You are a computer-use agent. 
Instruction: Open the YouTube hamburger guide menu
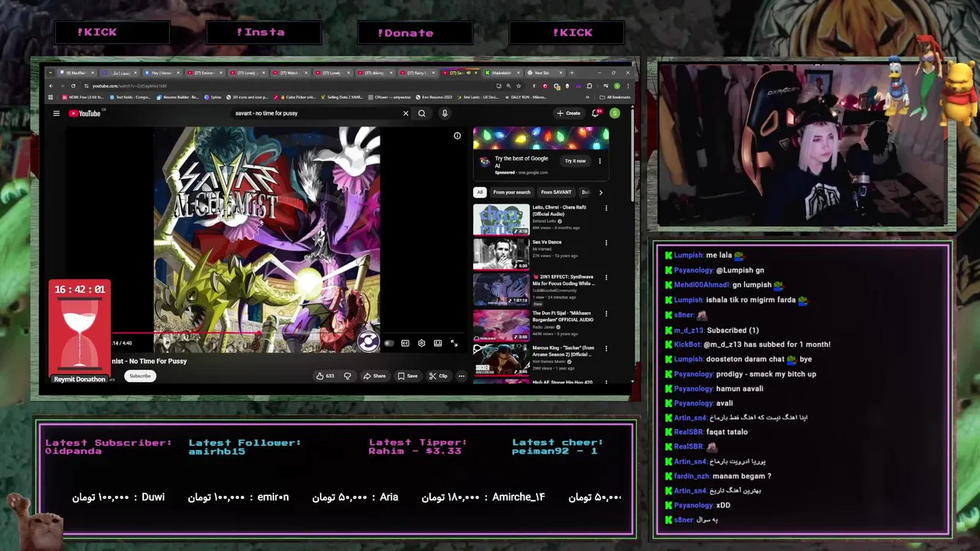coord(56,113)
